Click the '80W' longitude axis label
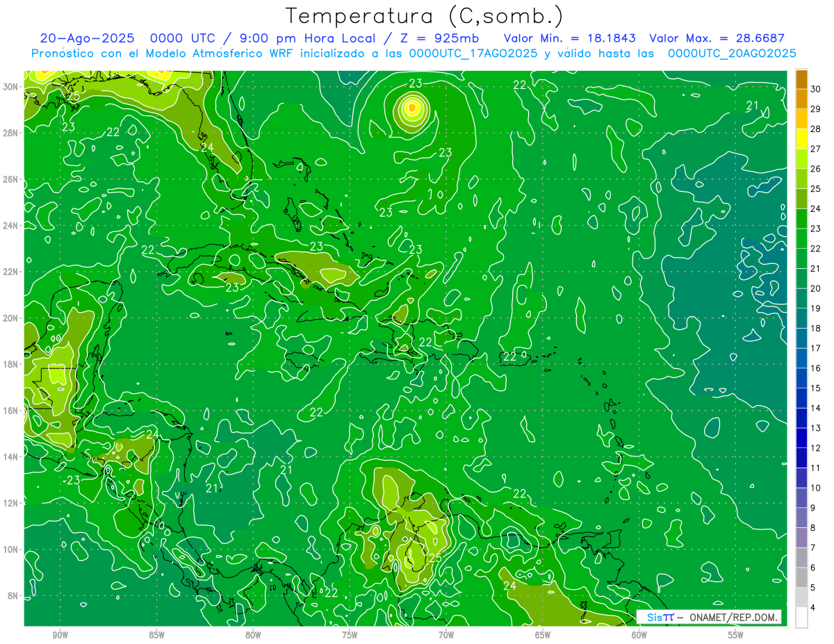The height and width of the screenshot is (644, 834). [253, 635]
